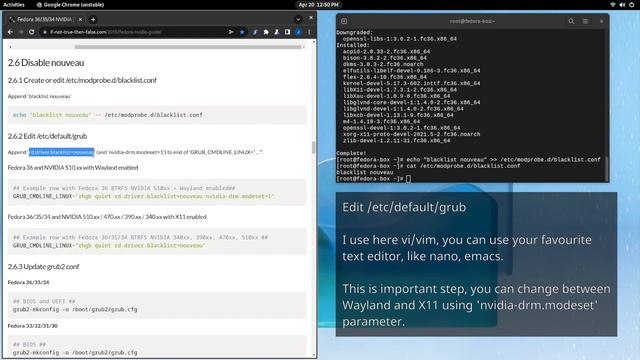Click the 'BIOS and UEFI' grub2-mkconfig code block
The width and height of the screenshot is (640, 360).
click(157, 305)
